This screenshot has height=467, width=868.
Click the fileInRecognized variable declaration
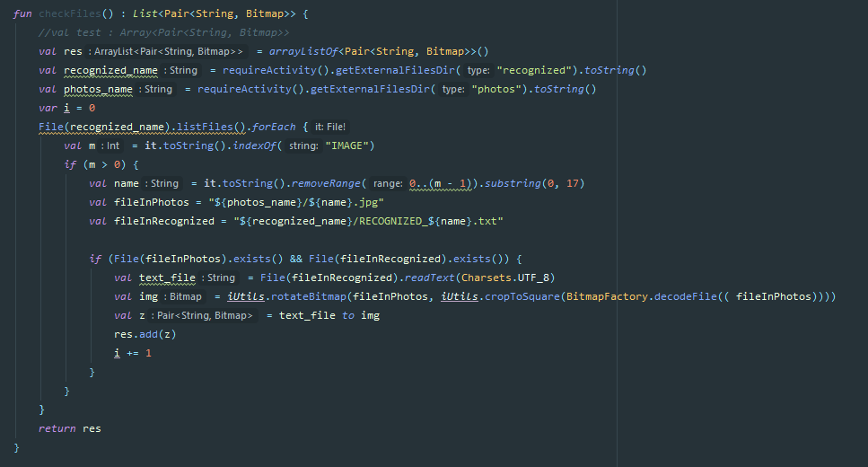(x=164, y=221)
